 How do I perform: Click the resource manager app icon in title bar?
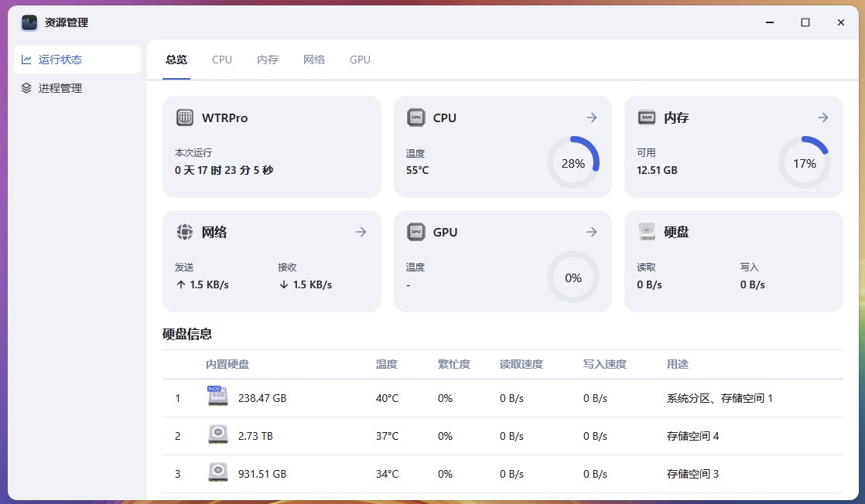(29, 22)
